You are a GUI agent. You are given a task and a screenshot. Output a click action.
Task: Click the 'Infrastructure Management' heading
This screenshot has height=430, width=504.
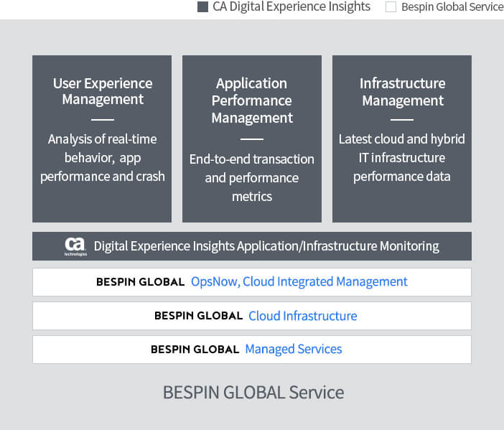[x=403, y=92]
